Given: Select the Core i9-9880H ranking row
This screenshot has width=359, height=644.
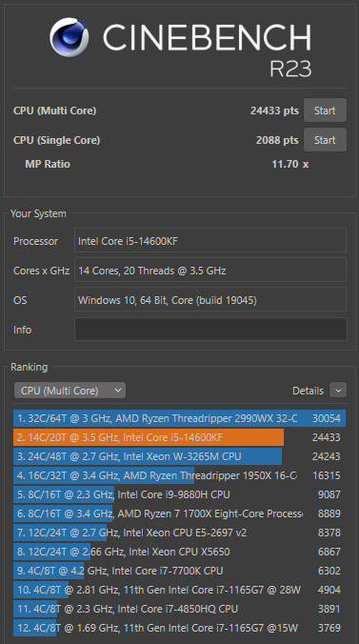Looking at the screenshot, I should (179, 494).
